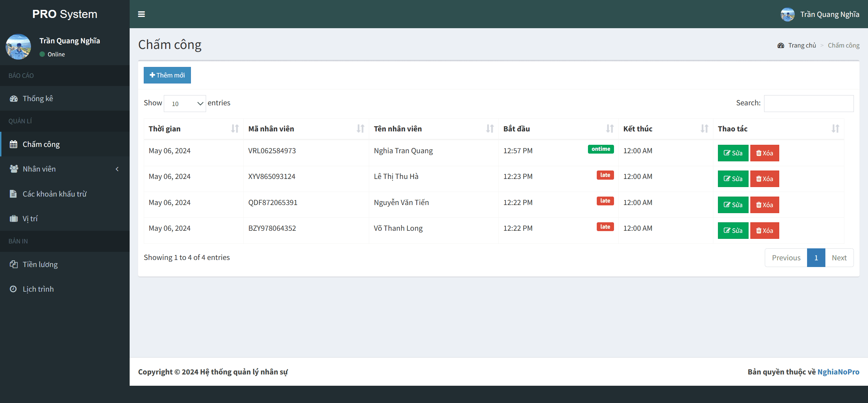Image resolution: width=868 pixels, height=403 pixels.
Task: Click the sidebar profile avatar image
Action: [18, 46]
